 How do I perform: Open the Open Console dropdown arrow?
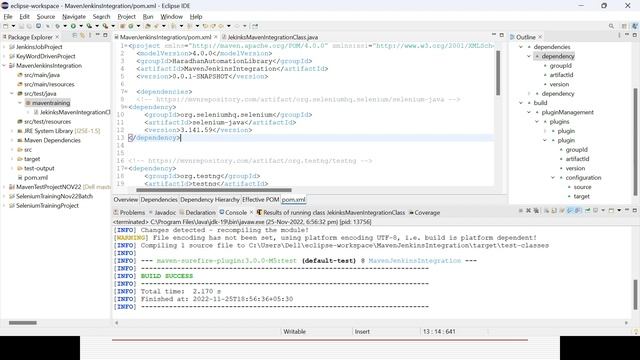coord(619,211)
